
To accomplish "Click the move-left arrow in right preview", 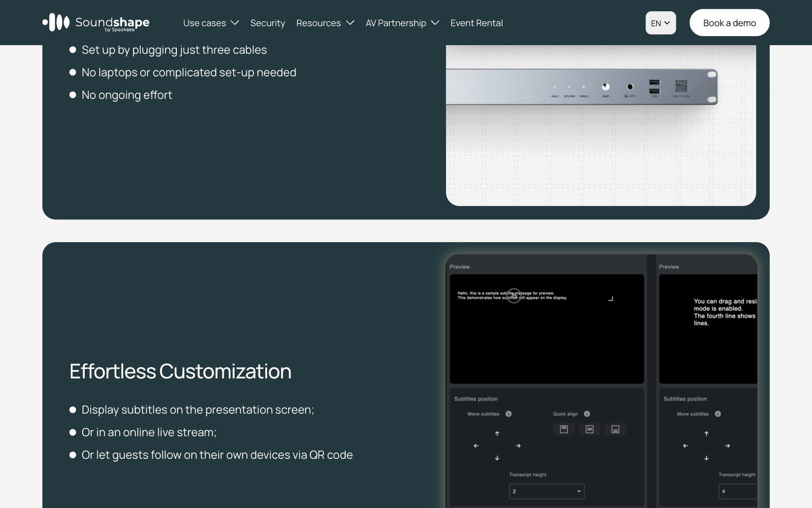I will pyautogui.click(x=685, y=446).
